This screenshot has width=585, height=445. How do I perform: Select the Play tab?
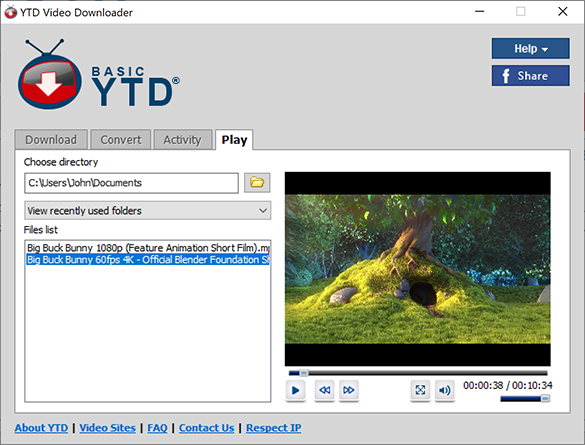click(x=234, y=140)
